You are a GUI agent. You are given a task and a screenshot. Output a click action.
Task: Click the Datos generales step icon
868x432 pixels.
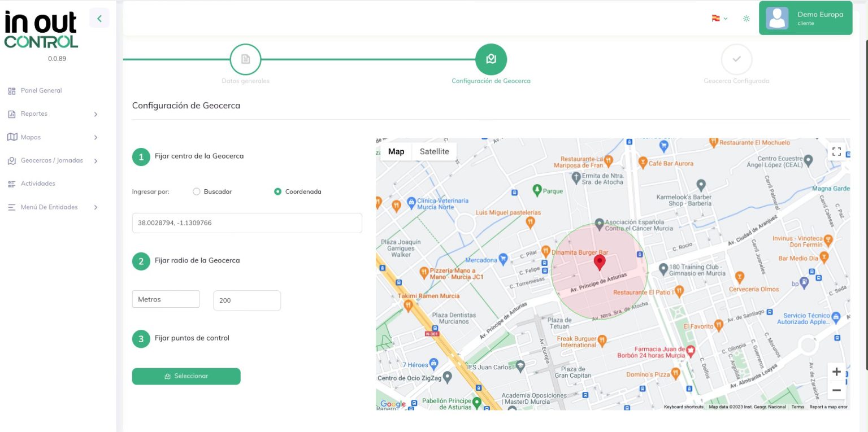(245, 59)
